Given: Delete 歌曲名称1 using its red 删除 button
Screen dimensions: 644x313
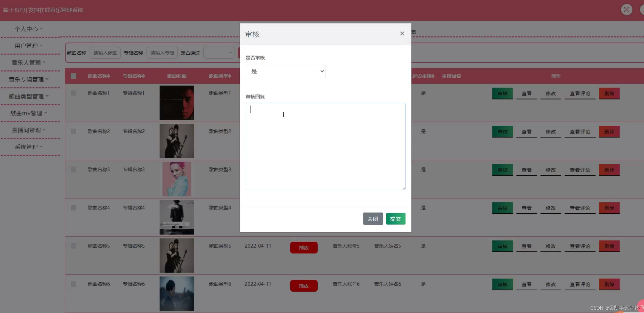Looking at the screenshot, I should 609,93.
